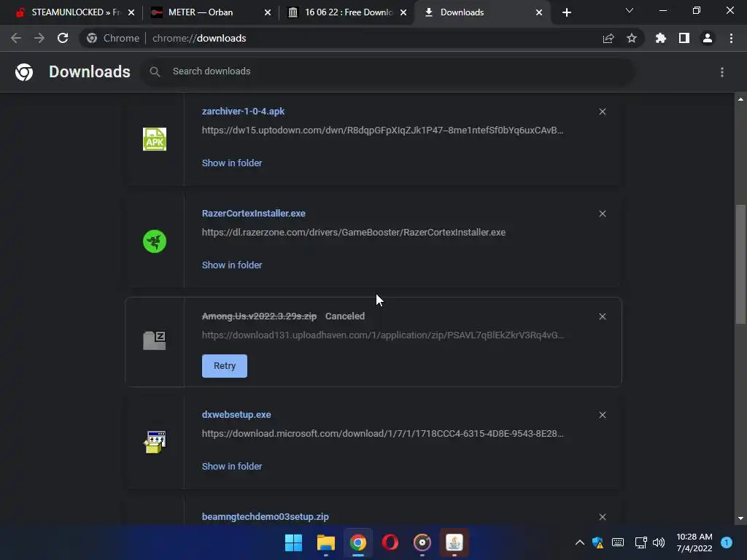
Task: Open the profile avatar menu
Action: coord(708,38)
